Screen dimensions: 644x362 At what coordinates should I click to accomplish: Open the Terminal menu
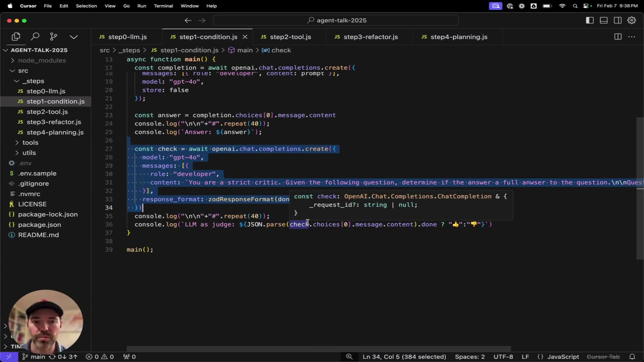coord(163,6)
